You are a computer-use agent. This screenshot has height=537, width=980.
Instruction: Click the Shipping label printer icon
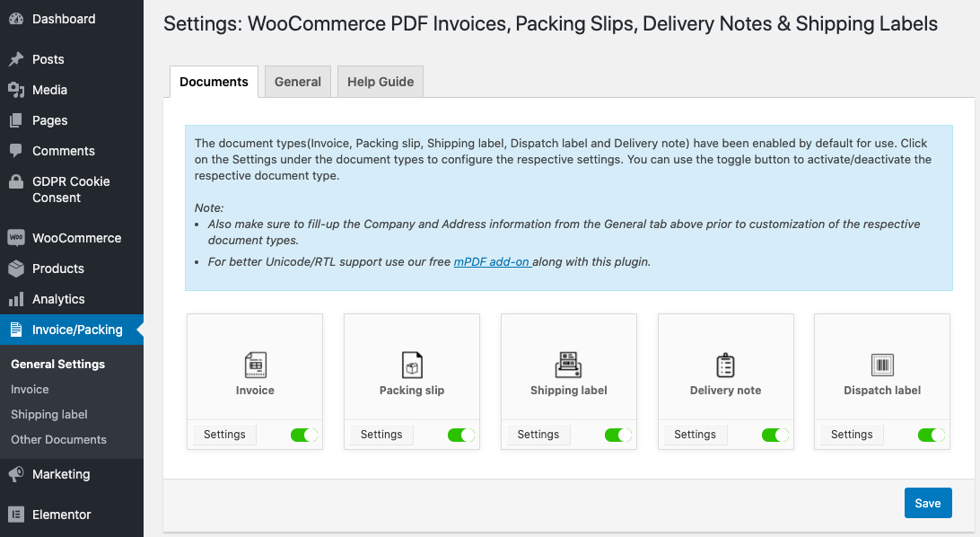click(x=568, y=365)
